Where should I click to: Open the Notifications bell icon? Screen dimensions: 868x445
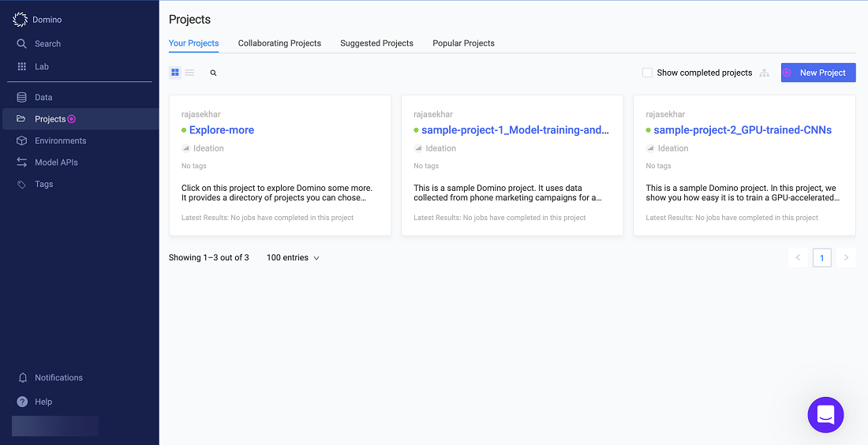click(x=23, y=377)
